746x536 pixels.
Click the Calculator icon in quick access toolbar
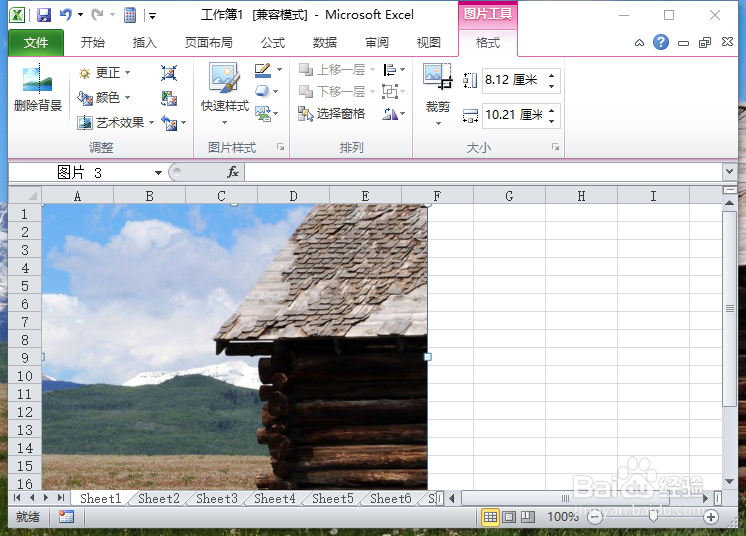click(130, 15)
